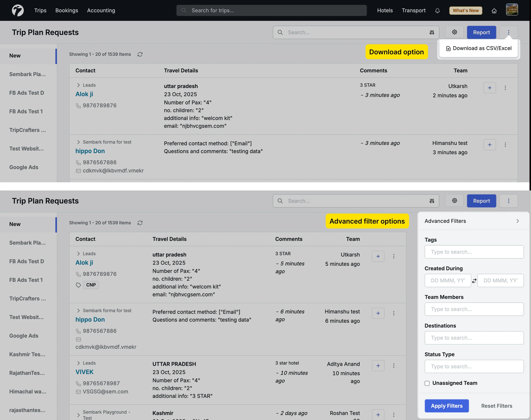Open three-dot menu for Alok ji top row
The width and height of the screenshot is (531, 420).
tap(505, 88)
